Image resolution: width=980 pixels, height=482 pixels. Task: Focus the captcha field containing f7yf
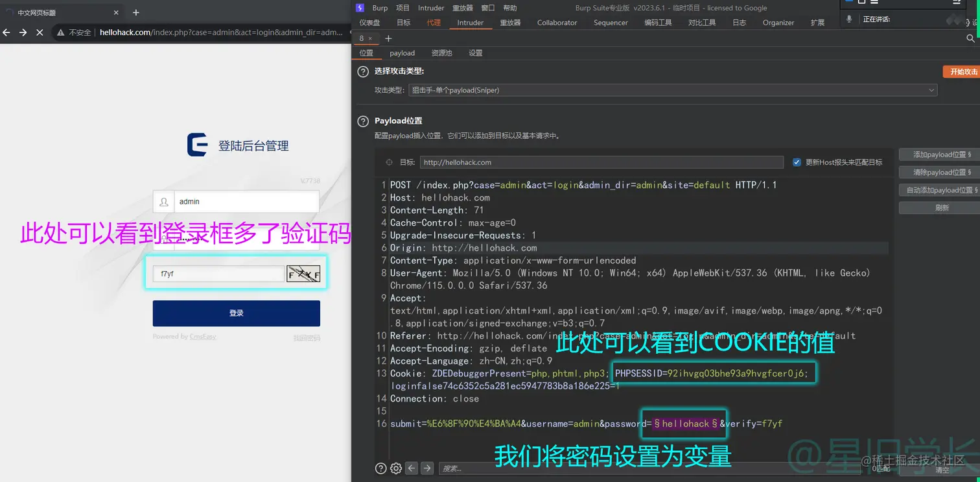(218, 274)
